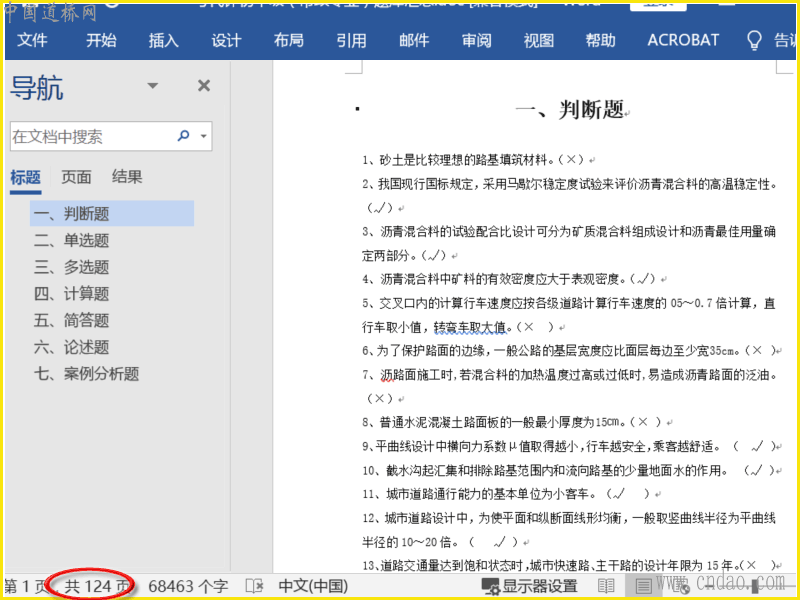The image size is (800, 600).
Task: Click the proofing check icon in status bar
Action: 254,586
